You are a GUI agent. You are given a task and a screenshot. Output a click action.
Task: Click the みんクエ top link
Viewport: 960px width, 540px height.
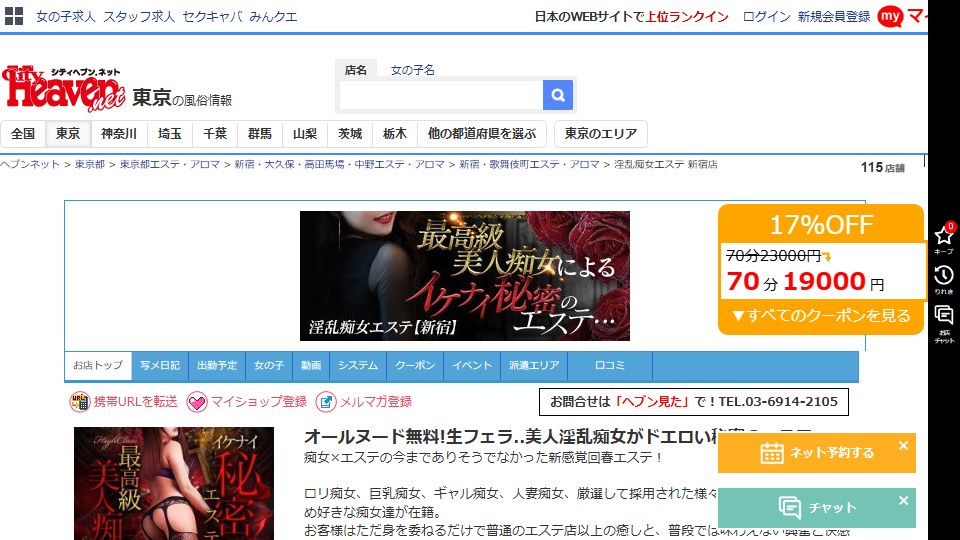tap(274, 17)
